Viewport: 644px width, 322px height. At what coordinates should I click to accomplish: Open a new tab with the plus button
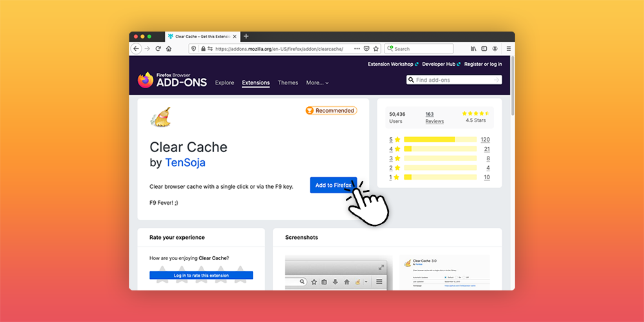coord(246,36)
